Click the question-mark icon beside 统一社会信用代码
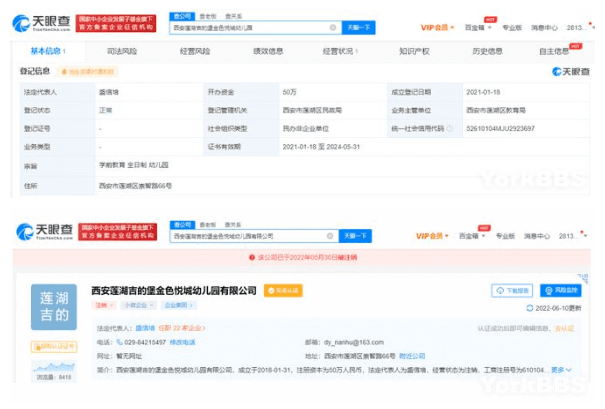 450,128
